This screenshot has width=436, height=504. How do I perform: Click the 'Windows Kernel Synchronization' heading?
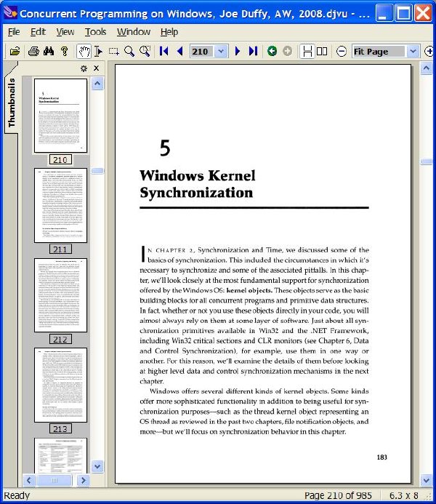click(198, 184)
